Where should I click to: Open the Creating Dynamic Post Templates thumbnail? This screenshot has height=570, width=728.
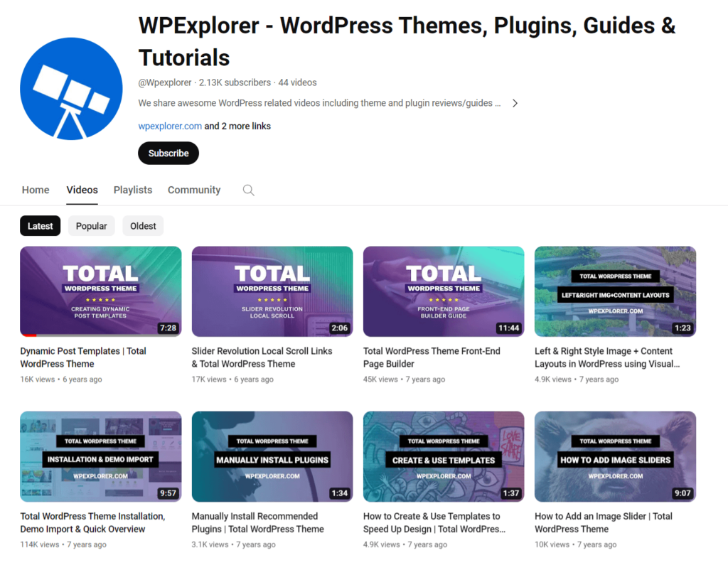pos(101,291)
